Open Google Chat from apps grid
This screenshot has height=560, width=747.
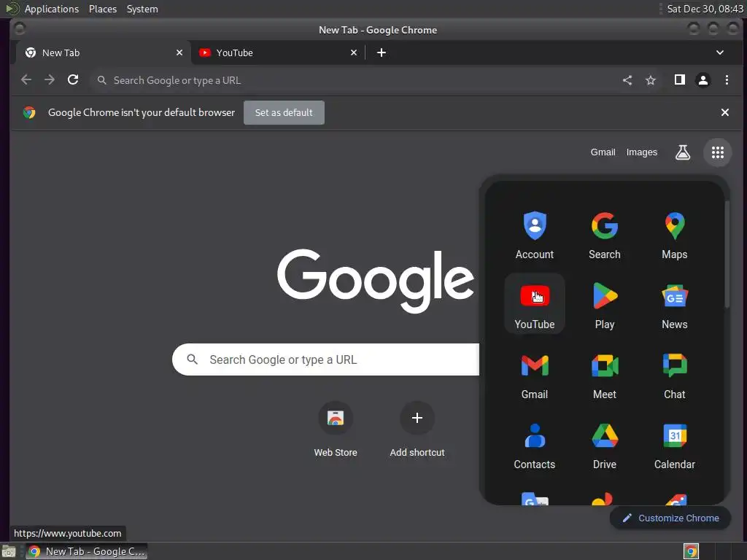[675, 375]
